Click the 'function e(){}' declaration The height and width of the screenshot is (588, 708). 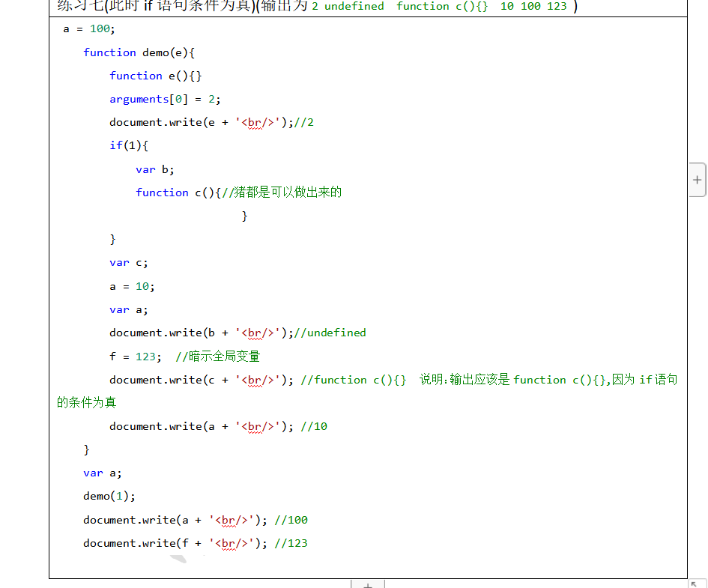155,76
